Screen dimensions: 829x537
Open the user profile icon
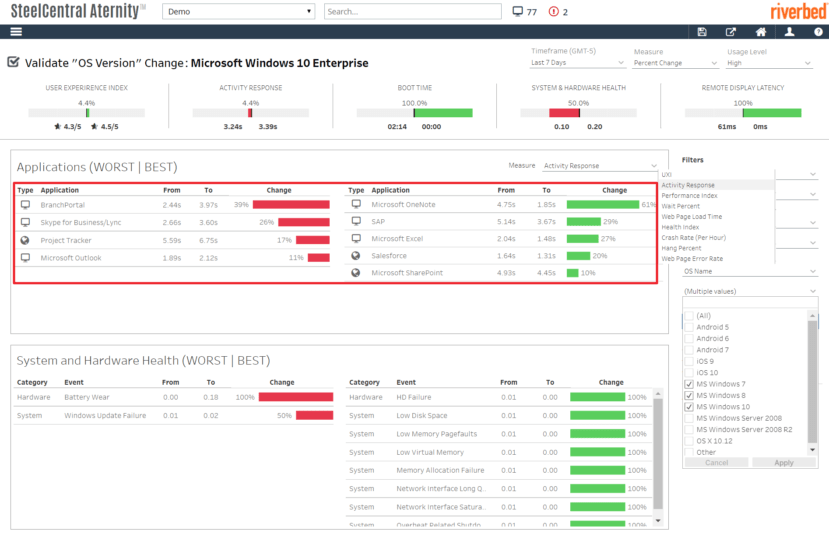[x=789, y=32]
